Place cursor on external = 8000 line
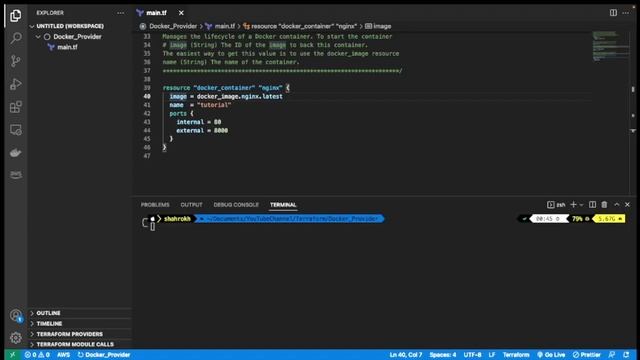Image resolution: width=640 pixels, height=360 pixels. pyautogui.click(x=202, y=131)
